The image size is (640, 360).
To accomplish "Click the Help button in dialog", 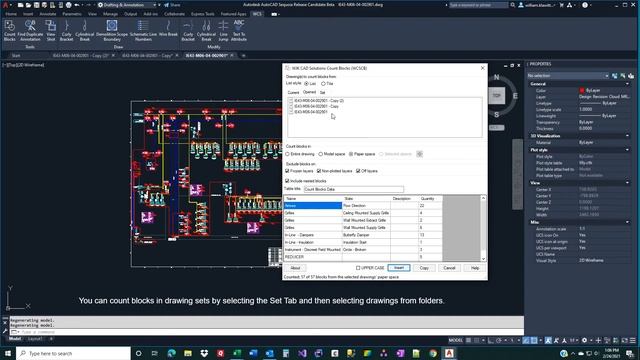I will (475, 268).
